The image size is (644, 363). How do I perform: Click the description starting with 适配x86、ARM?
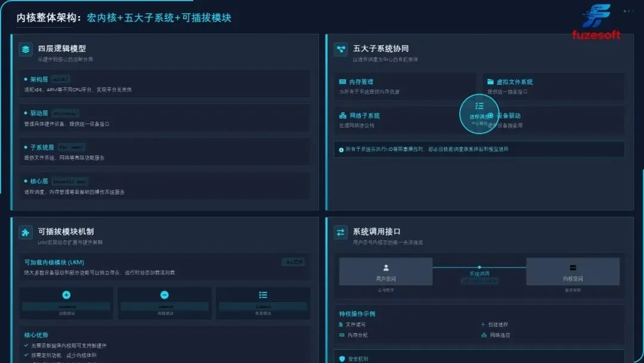click(78, 90)
